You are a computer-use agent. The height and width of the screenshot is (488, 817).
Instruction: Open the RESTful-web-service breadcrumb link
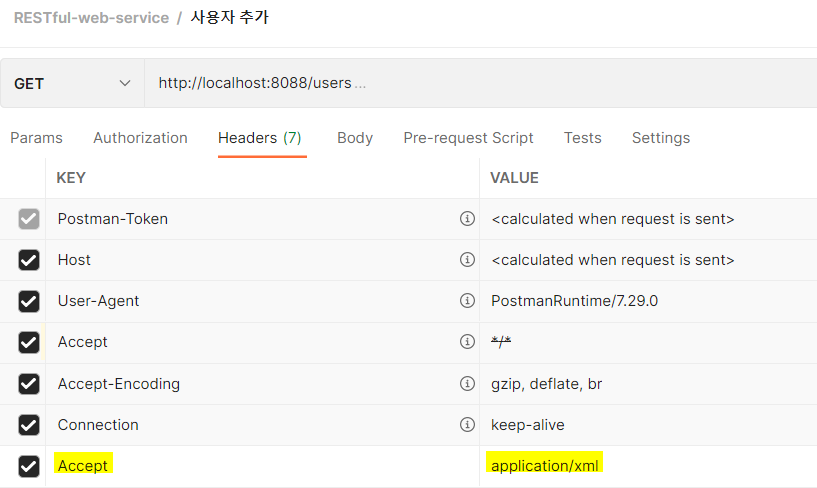pyautogui.click(x=91, y=18)
